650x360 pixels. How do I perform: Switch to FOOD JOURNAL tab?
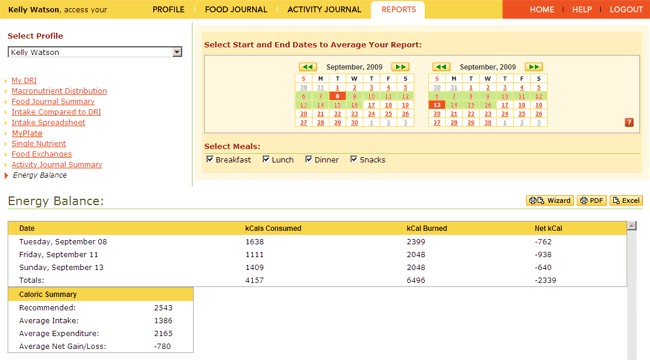point(236,10)
